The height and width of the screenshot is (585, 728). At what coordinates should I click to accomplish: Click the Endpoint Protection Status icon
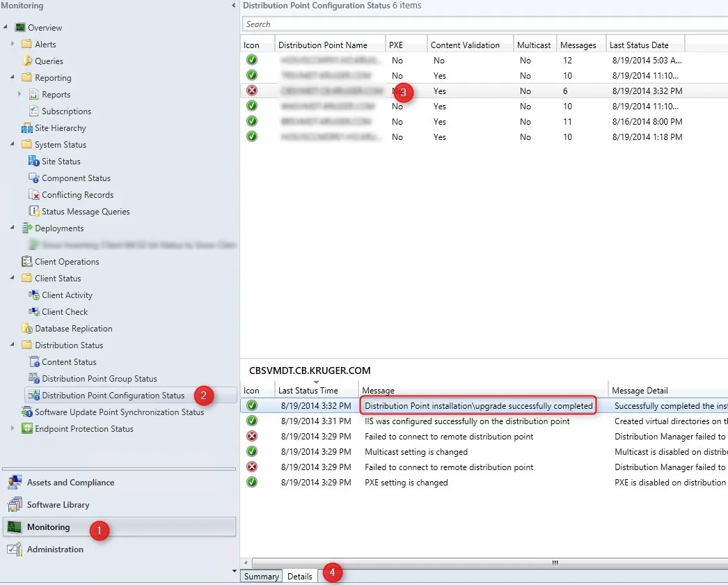click(x=27, y=429)
